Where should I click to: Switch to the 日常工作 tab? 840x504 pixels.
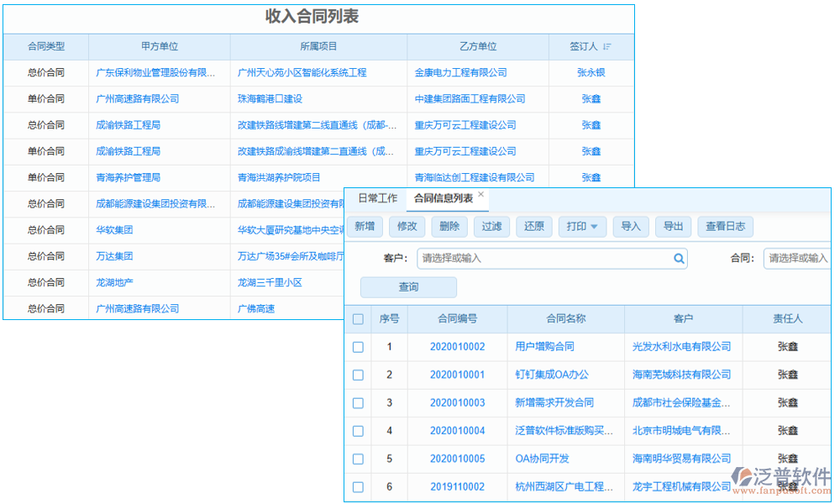pyautogui.click(x=380, y=198)
